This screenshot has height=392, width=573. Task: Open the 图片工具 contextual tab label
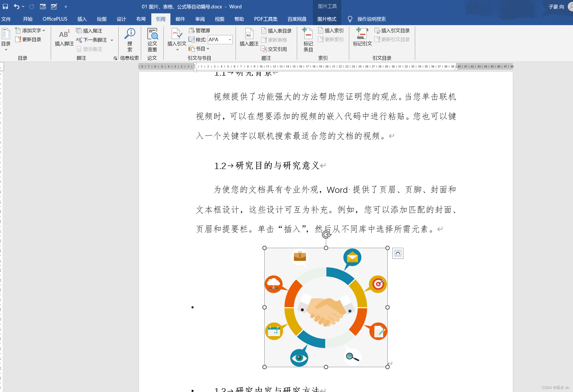(327, 6)
